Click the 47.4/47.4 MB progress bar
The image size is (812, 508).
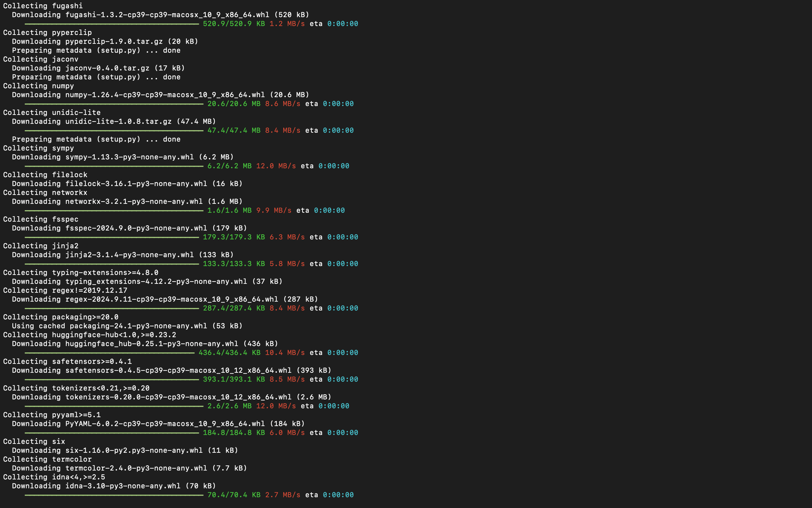click(x=114, y=130)
